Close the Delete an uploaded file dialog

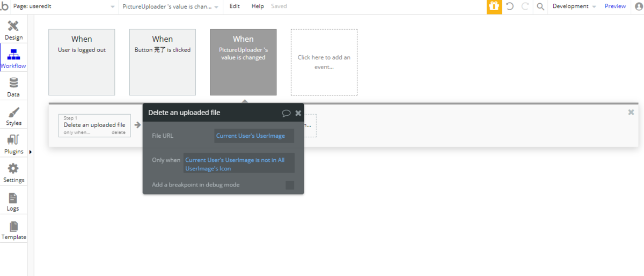[x=298, y=113]
